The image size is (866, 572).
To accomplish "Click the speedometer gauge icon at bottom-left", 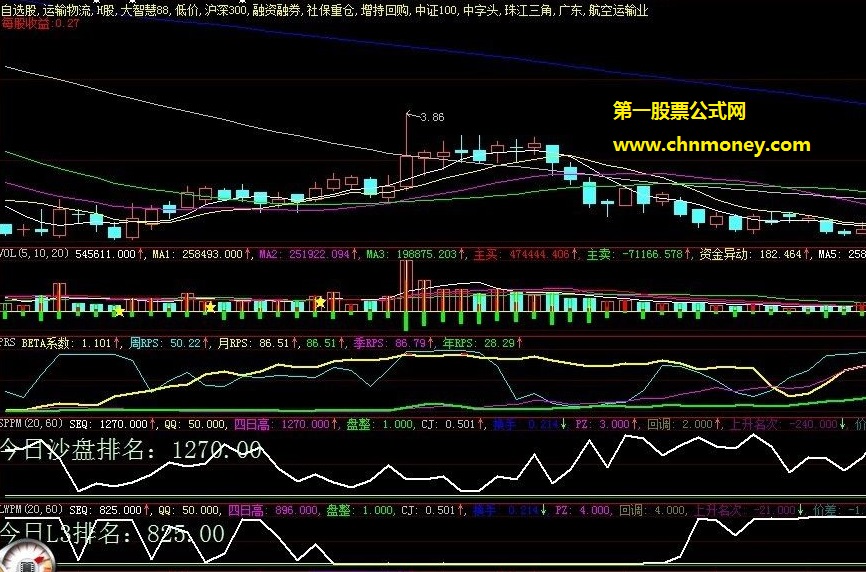I will (x=28, y=556).
